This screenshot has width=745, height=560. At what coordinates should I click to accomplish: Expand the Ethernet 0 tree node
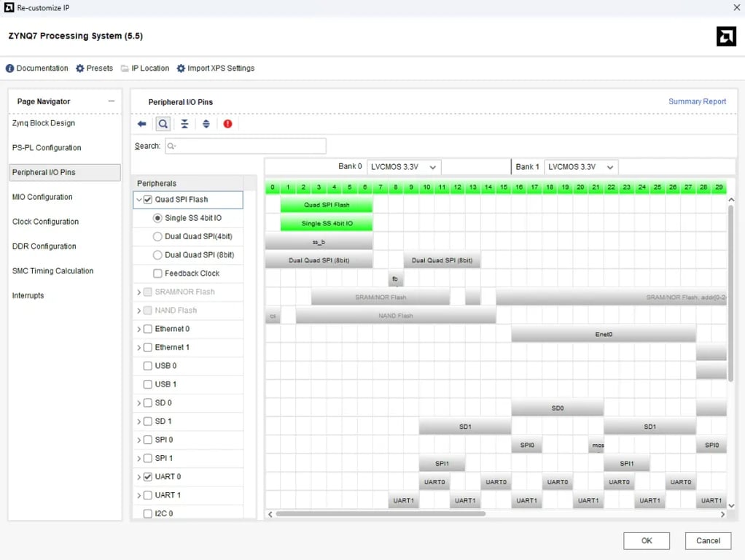[x=139, y=329]
